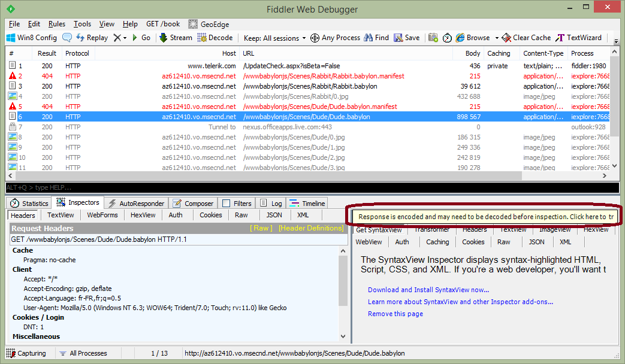The height and width of the screenshot is (364, 625).
Task: Click the Replay toolbar button
Action: pos(92,38)
